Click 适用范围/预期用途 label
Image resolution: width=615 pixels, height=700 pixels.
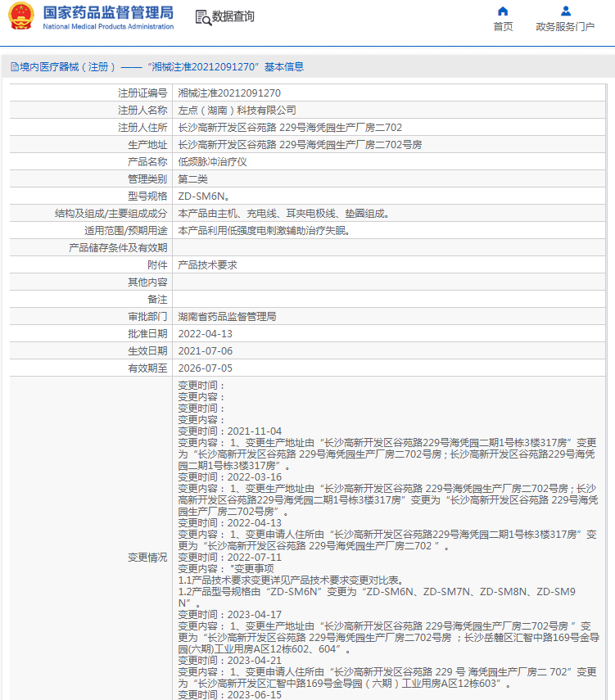(x=125, y=231)
